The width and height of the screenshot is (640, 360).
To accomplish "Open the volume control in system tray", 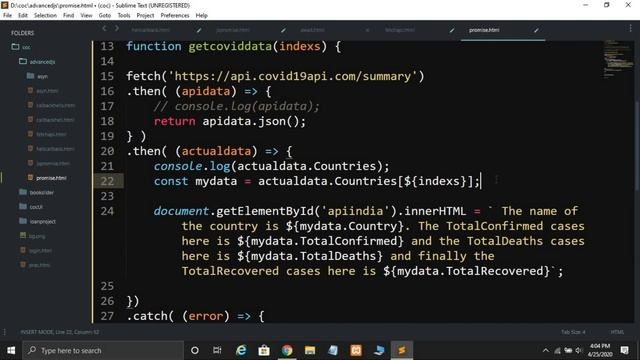I will click(x=579, y=351).
